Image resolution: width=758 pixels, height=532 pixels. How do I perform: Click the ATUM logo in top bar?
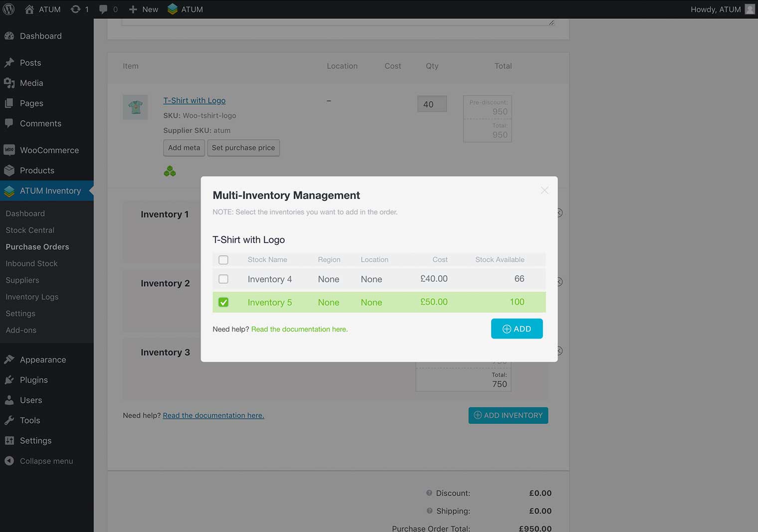(x=173, y=9)
